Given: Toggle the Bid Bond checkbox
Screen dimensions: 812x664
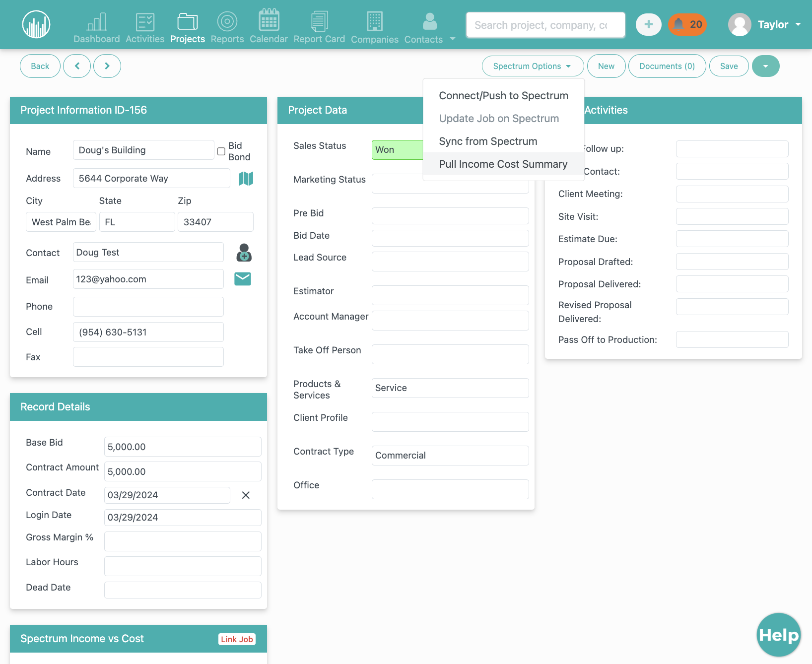Looking at the screenshot, I should [x=221, y=151].
